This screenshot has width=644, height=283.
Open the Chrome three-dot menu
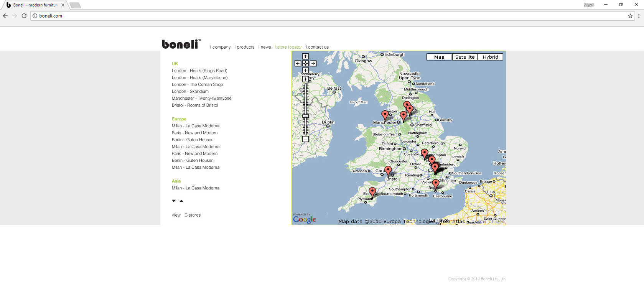(x=639, y=16)
